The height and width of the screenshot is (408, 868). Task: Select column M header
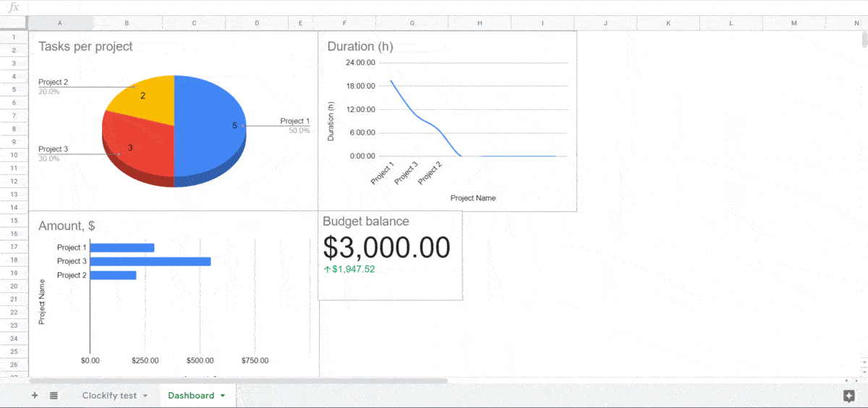point(793,23)
